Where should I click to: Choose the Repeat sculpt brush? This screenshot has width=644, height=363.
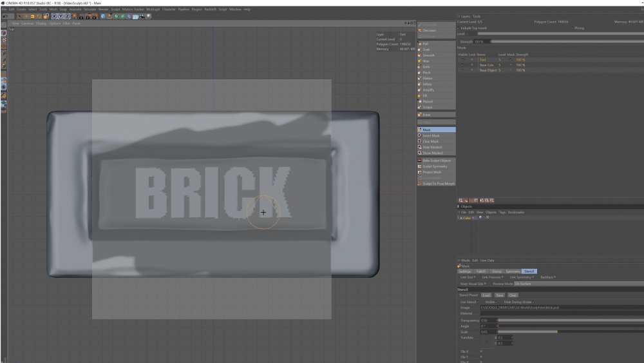click(436, 101)
